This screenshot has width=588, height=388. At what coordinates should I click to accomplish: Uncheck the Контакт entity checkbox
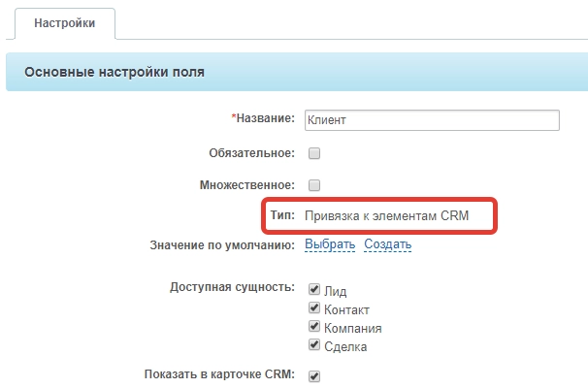click(x=314, y=307)
